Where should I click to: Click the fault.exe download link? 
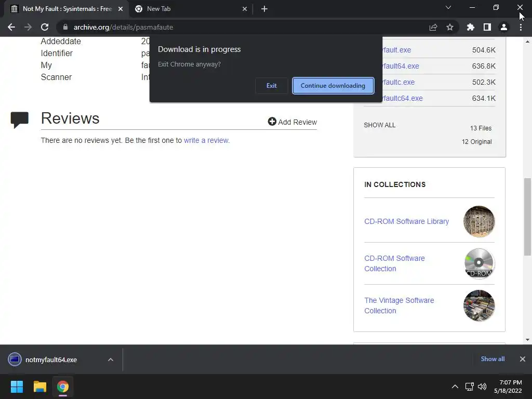(396, 50)
